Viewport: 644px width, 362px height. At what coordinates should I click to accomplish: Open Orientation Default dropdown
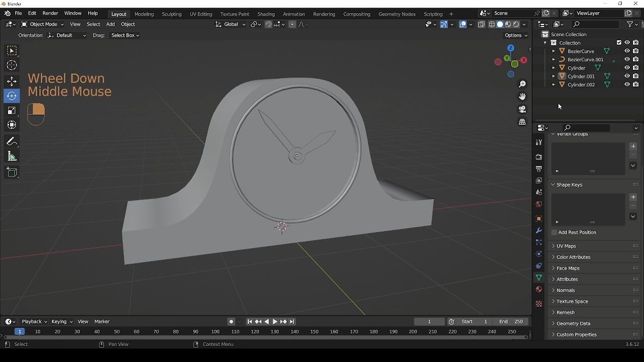coord(67,35)
